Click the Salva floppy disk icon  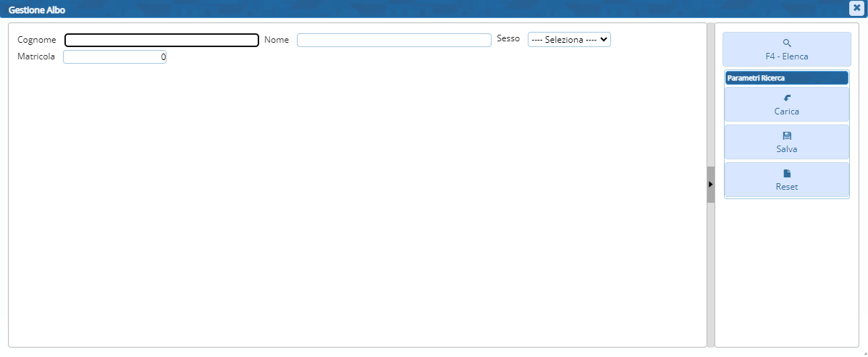click(787, 135)
